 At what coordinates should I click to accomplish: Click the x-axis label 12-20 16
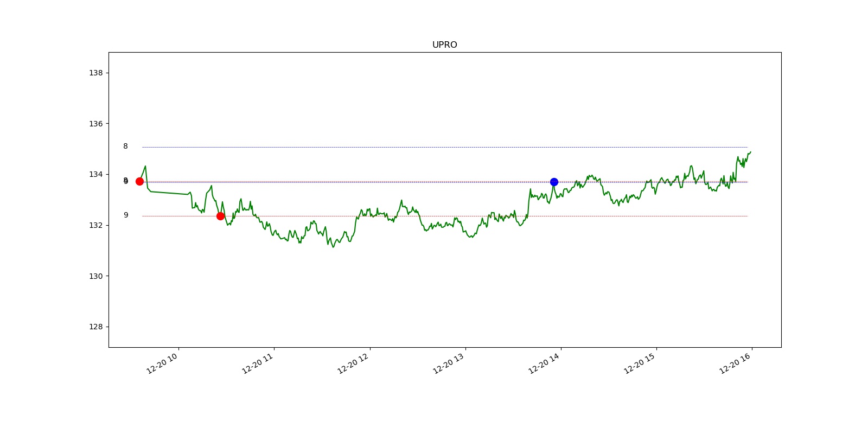coord(735,363)
